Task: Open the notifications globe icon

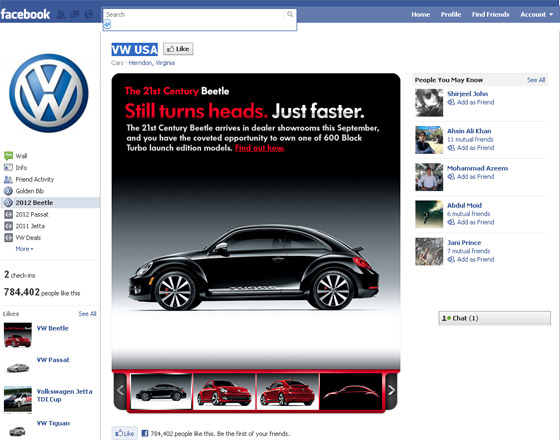Action: [89, 15]
